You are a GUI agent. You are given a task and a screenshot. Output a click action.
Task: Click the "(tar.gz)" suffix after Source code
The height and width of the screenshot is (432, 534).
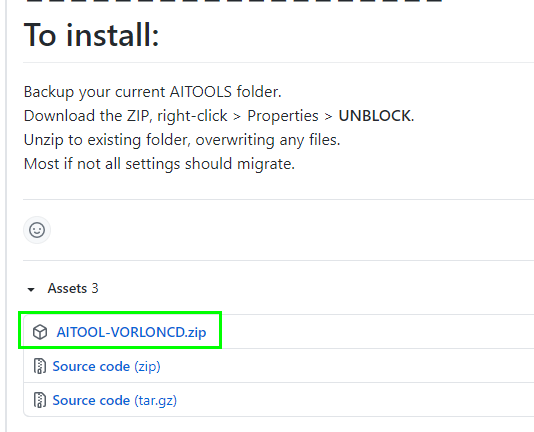(x=155, y=400)
